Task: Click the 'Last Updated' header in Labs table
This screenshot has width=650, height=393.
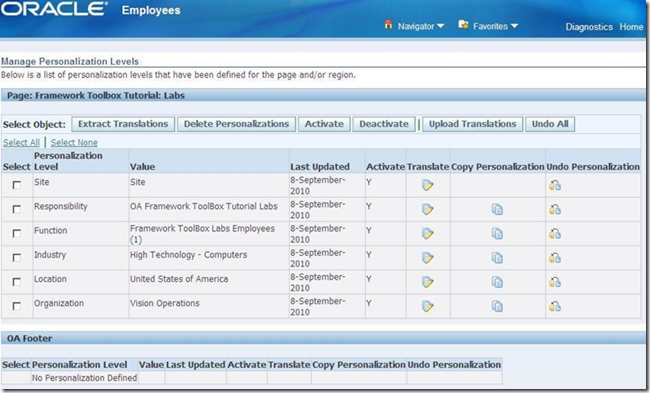Action: click(x=320, y=167)
